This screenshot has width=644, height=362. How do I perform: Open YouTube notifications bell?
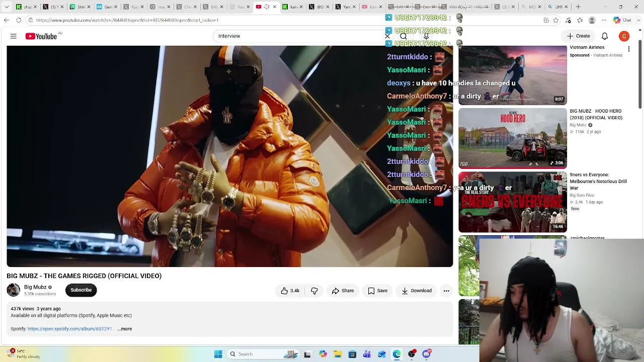tap(605, 36)
